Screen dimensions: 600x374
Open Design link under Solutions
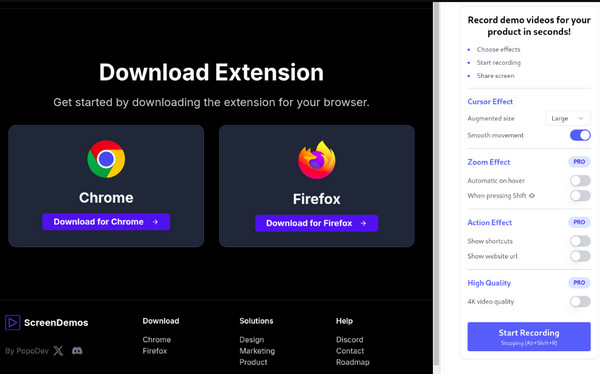(x=252, y=340)
